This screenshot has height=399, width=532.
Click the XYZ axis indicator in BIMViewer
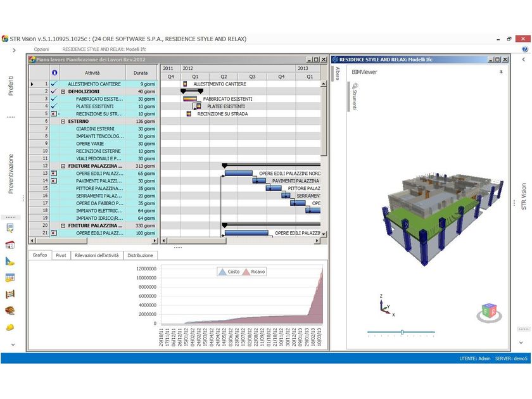coord(386,305)
